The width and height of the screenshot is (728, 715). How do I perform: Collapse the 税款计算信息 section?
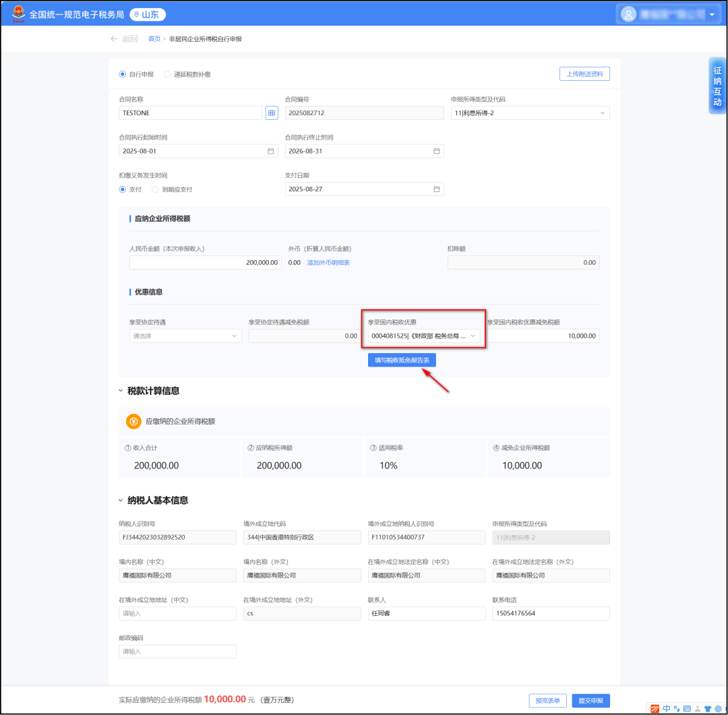pos(121,391)
